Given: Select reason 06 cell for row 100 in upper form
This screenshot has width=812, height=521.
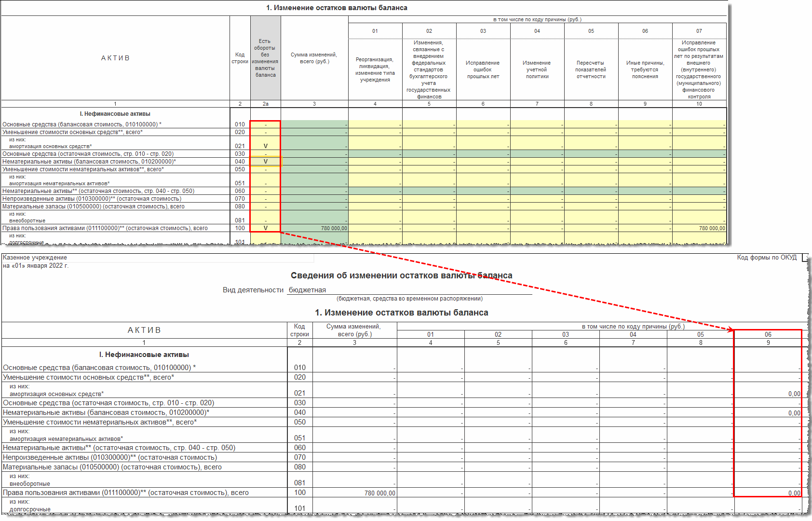Looking at the screenshot, I should click(645, 228).
